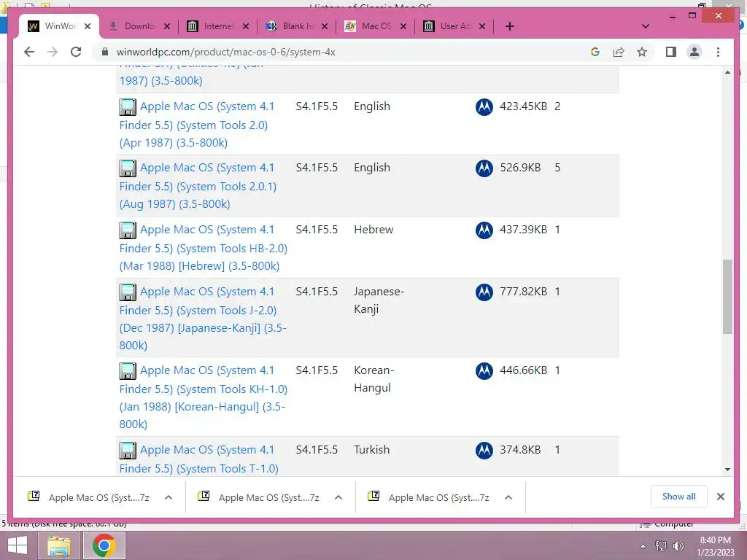Open Windows Start menu
Screen dimensions: 747x560
18,545
